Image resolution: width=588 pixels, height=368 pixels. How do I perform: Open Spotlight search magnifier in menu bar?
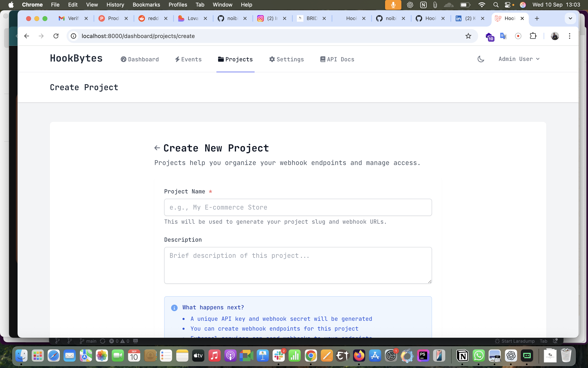click(x=496, y=5)
